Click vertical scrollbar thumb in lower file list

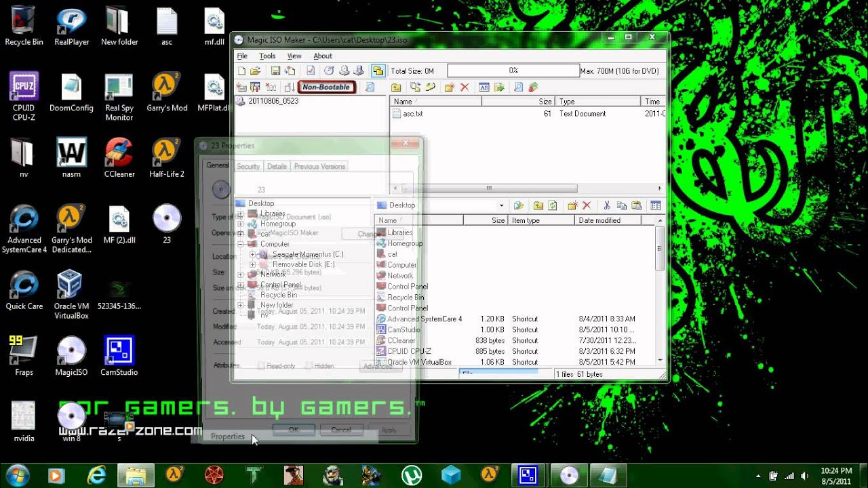[x=660, y=249]
